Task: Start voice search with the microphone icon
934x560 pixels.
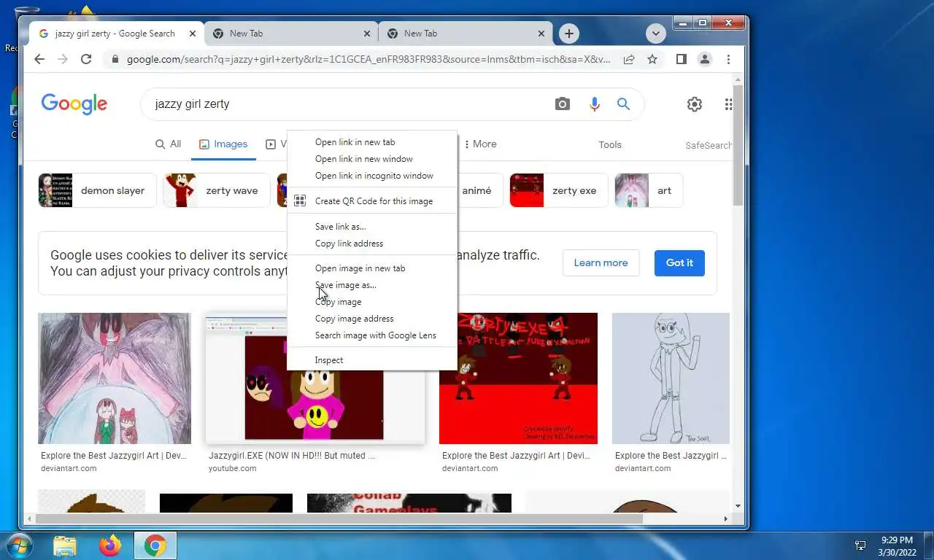Action: (x=594, y=104)
